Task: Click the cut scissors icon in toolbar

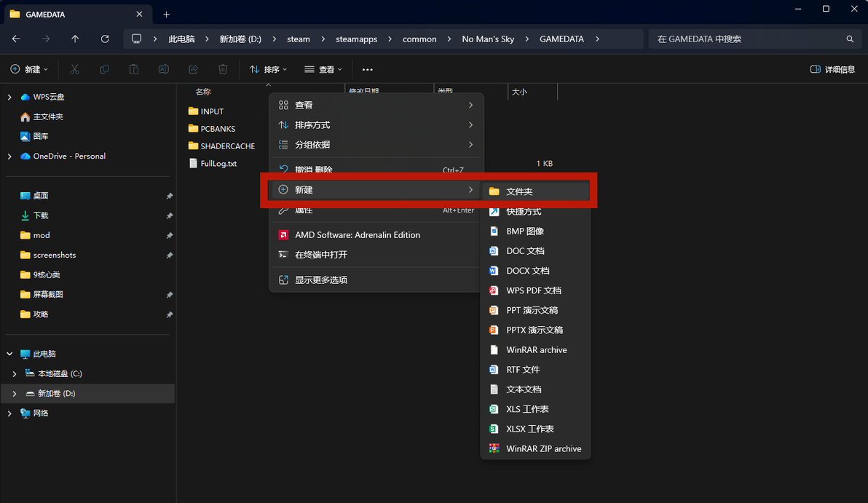Action: pos(75,69)
